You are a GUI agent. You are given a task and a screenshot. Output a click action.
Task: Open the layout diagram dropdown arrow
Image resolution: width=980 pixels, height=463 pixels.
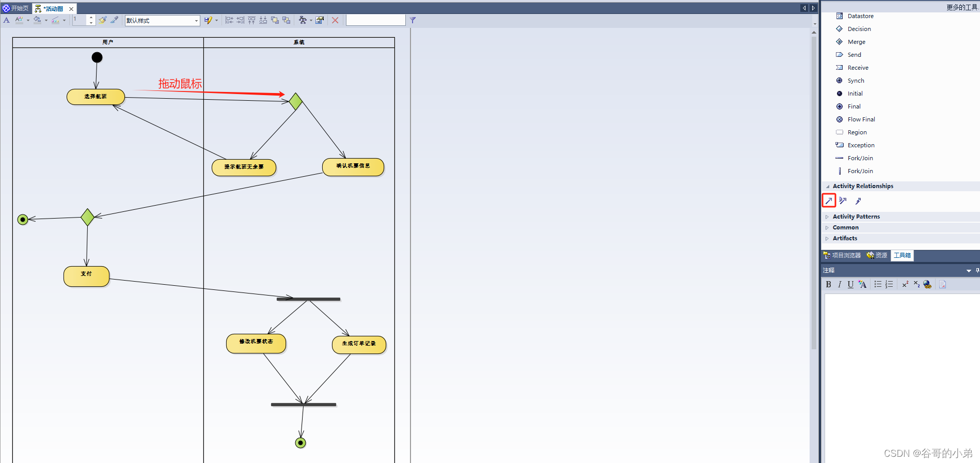click(x=311, y=21)
